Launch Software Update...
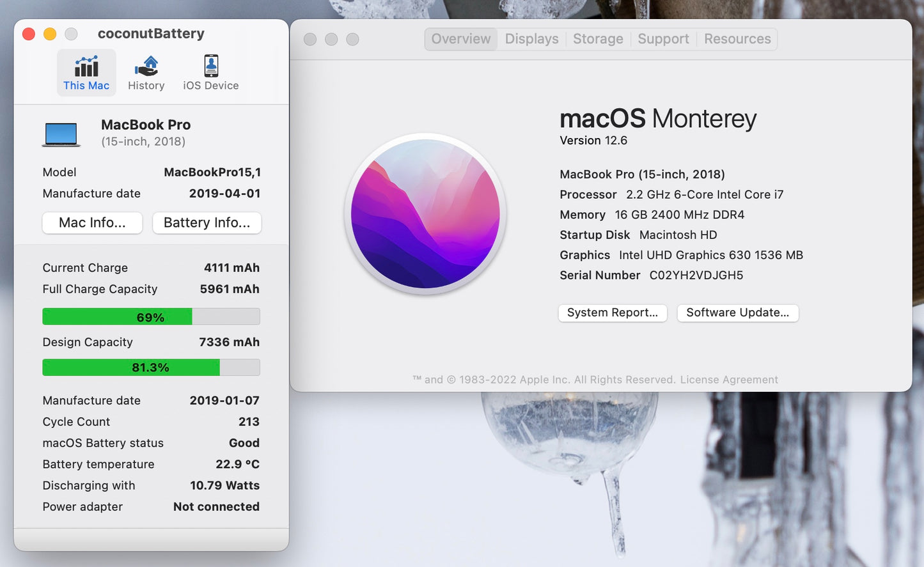 [737, 313]
